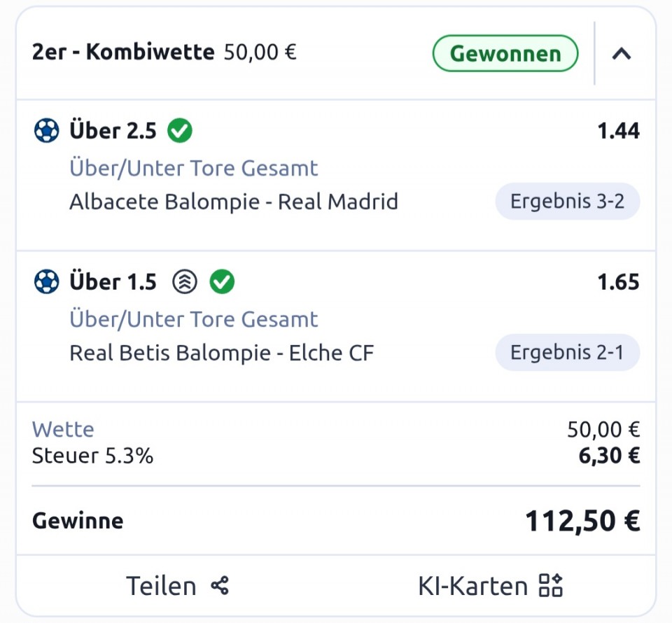Tap the Teilen label

(x=161, y=586)
